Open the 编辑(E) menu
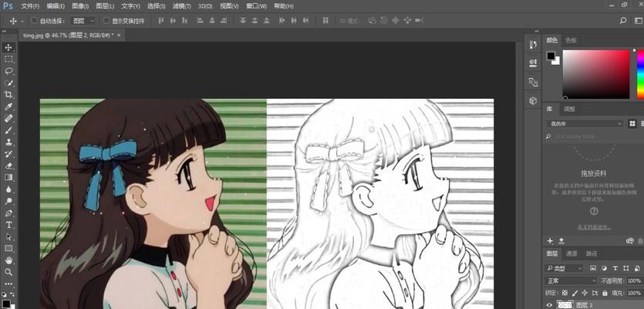The image size is (644, 309). pyautogui.click(x=56, y=6)
